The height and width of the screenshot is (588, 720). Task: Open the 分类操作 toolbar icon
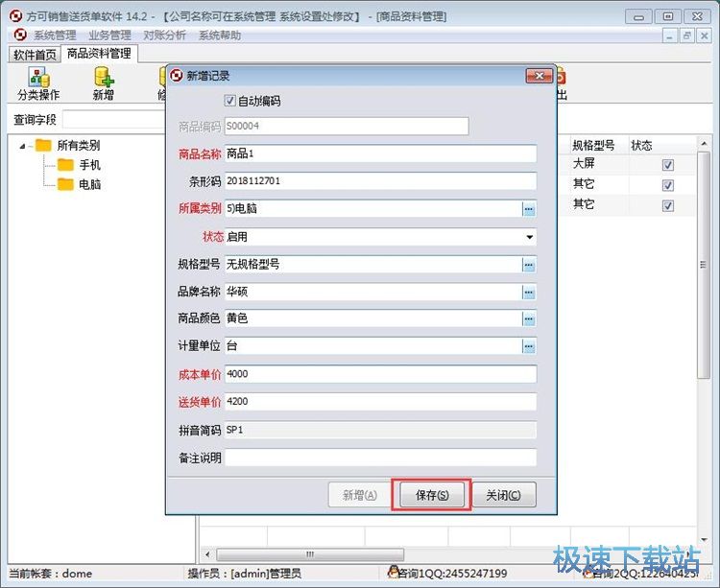pos(38,83)
